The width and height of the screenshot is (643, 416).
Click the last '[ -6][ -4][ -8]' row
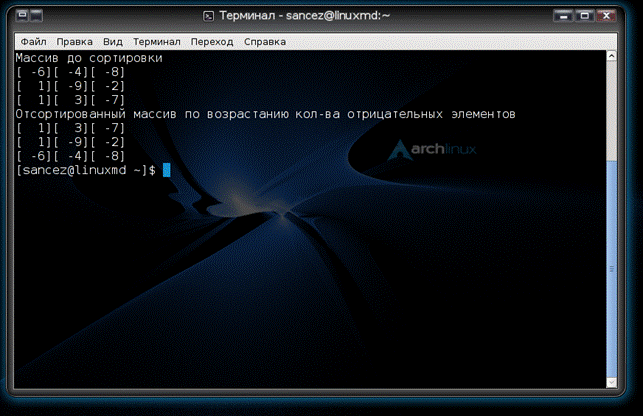[71, 156]
